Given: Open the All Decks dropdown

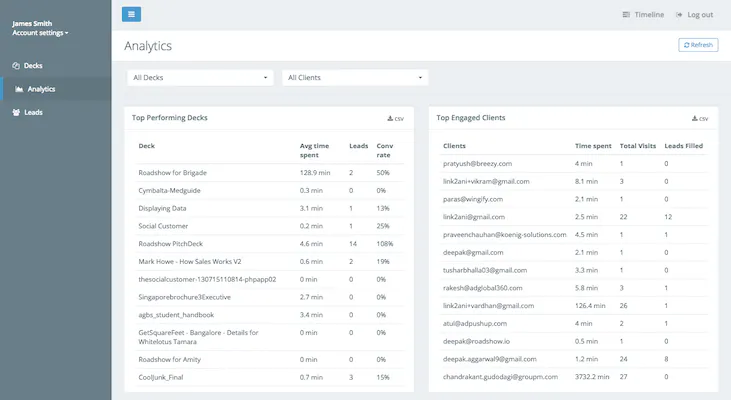Looking at the screenshot, I should 200,77.
